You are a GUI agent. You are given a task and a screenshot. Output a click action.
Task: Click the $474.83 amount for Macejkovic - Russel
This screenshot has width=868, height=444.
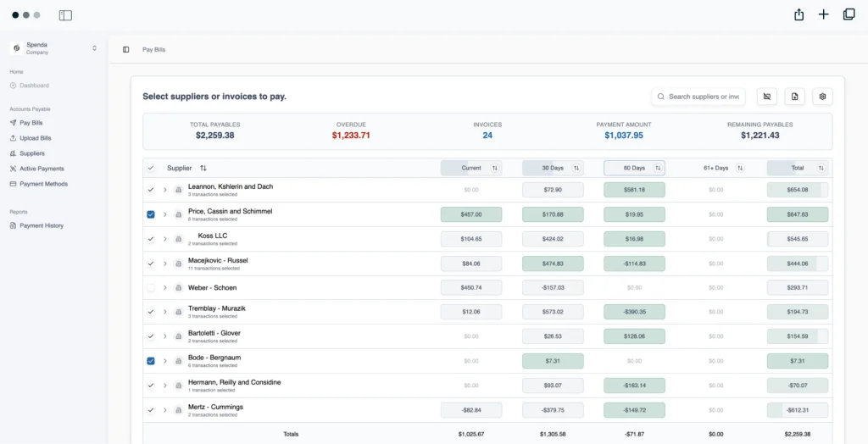coord(553,264)
